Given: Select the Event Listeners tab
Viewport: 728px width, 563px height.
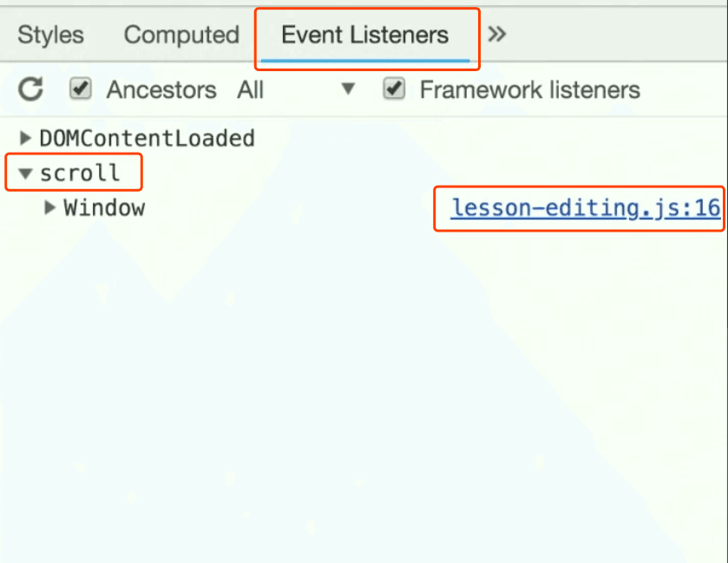Looking at the screenshot, I should 365,35.
